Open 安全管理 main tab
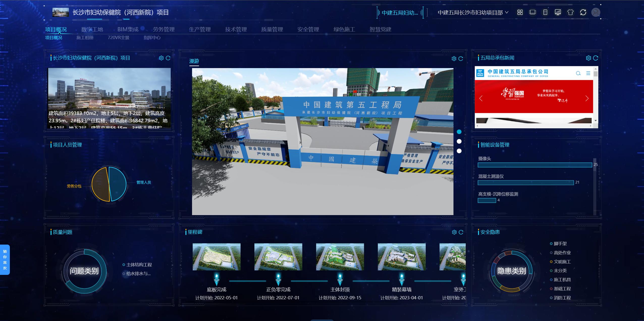This screenshot has width=644, height=321. click(308, 30)
